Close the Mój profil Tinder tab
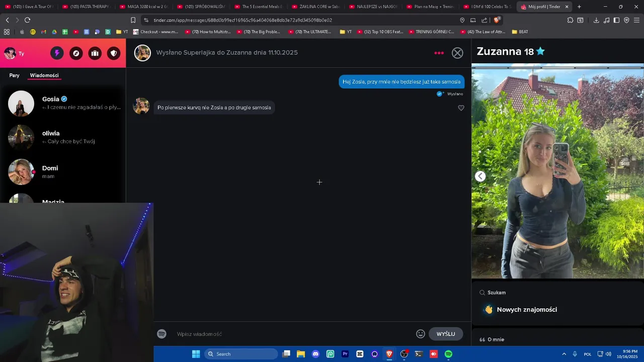This screenshot has height=362, width=644. [567, 7]
